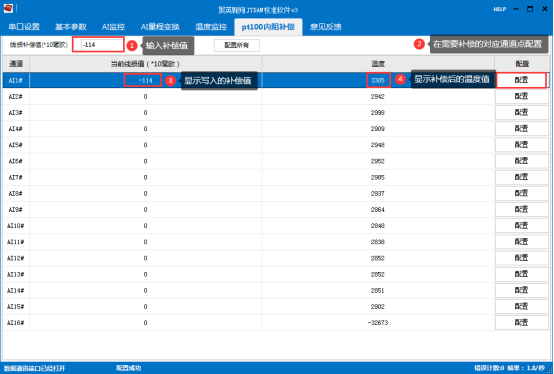Click 配置 button for AI6# row
Screen dimensions: 554x374
pyautogui.click(x=521, y=161)
